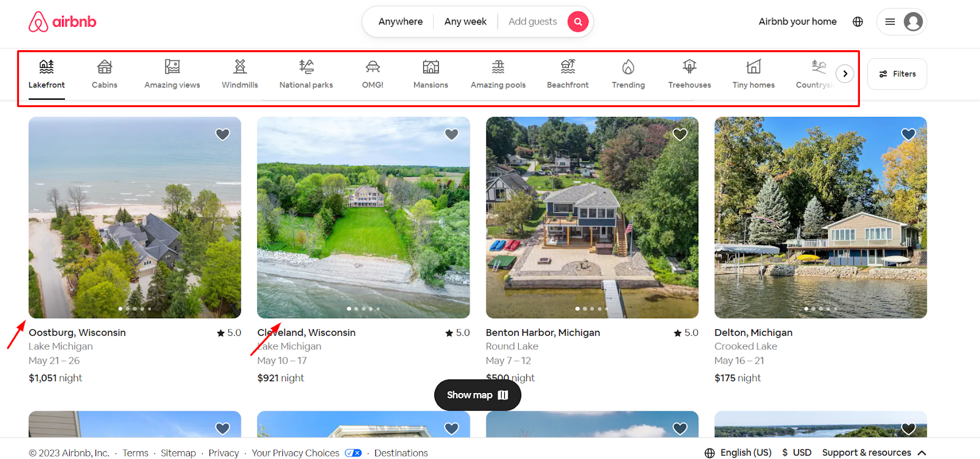Click the $1,051 night price
This screenshot has width=980, height=459.
55,378
